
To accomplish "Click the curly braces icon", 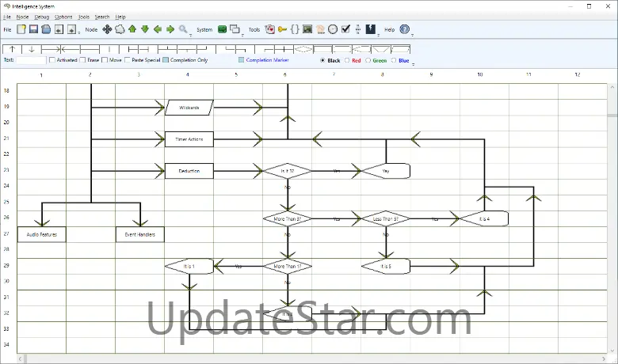I will point(295,29).
